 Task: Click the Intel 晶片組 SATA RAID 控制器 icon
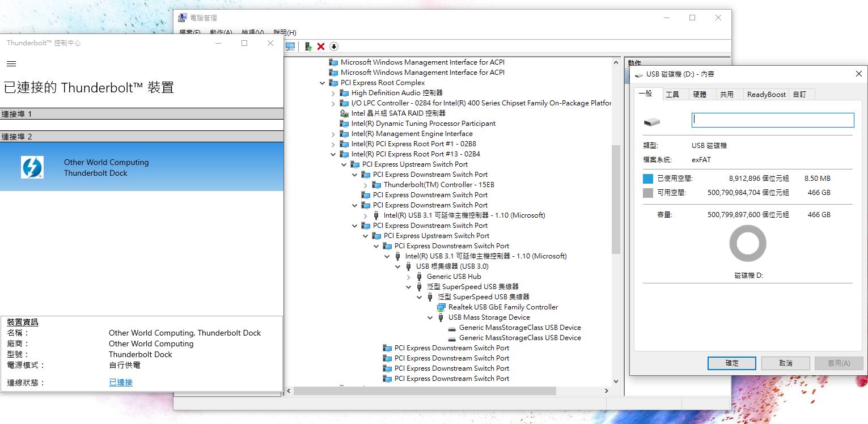click(x=344, y=113)
